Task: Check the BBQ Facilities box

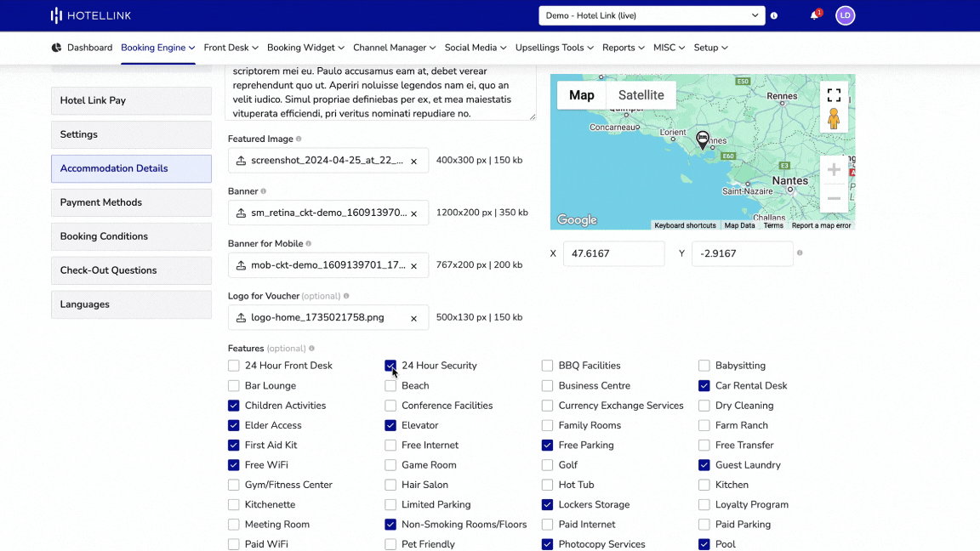Action: coord(548,366)
